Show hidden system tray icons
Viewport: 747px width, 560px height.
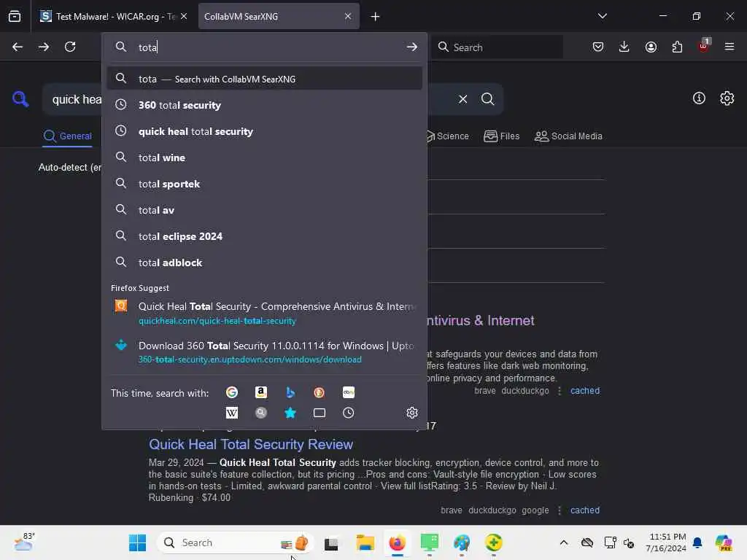pos(564,542)
